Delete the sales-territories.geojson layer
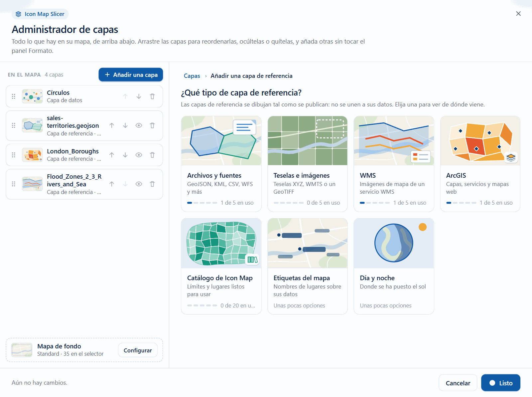The width and height of the screenshot is (532, 397). 152,125
